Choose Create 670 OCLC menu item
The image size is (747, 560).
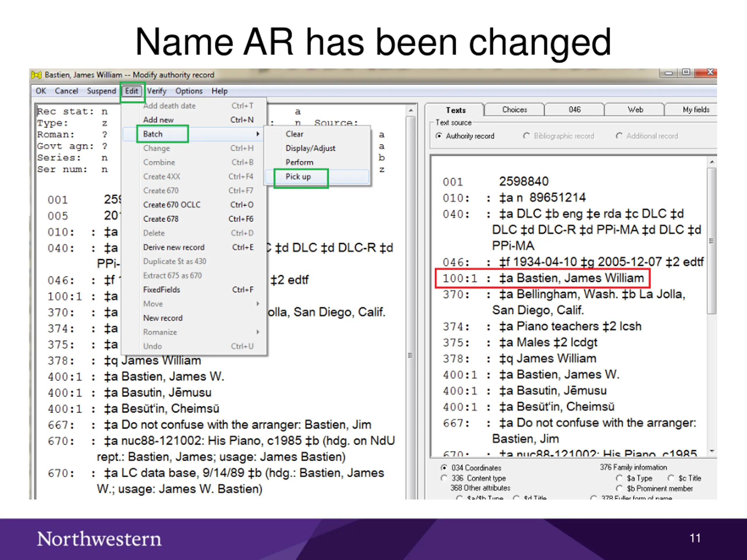pyautogui.click(x=195, y=205)
